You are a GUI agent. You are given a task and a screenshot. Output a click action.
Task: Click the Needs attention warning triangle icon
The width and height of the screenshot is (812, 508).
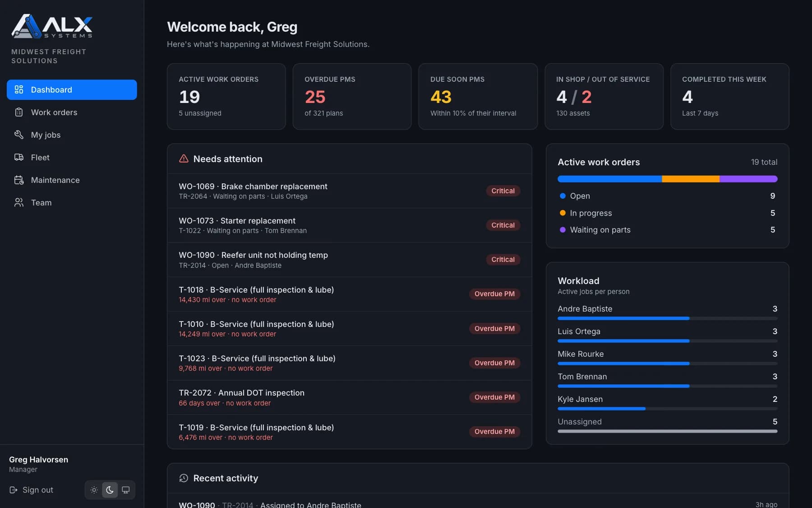184,158
